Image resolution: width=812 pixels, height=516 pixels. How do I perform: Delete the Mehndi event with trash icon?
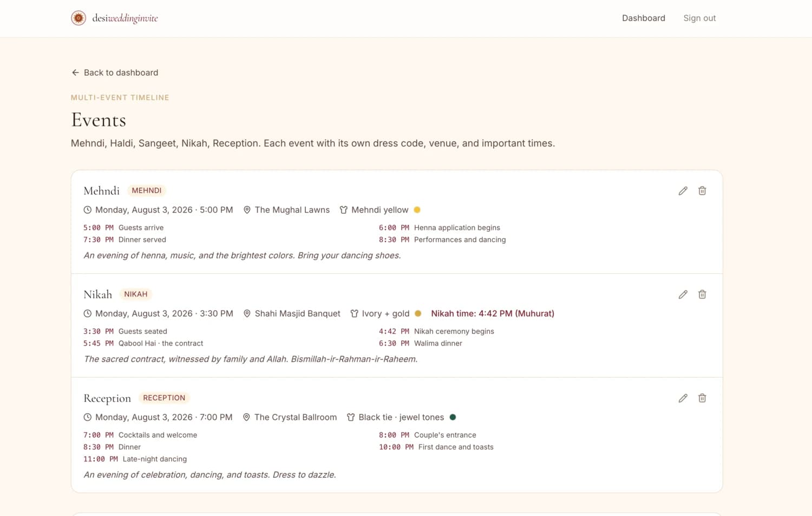pyautogui.click(x=702, y=191)
